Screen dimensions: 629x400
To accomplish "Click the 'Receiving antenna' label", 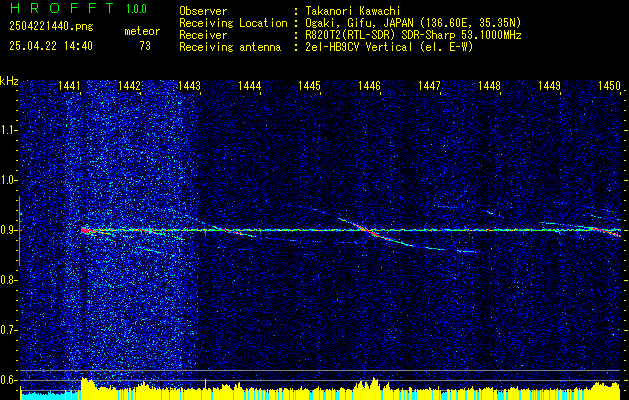I will tap(230, 47).
